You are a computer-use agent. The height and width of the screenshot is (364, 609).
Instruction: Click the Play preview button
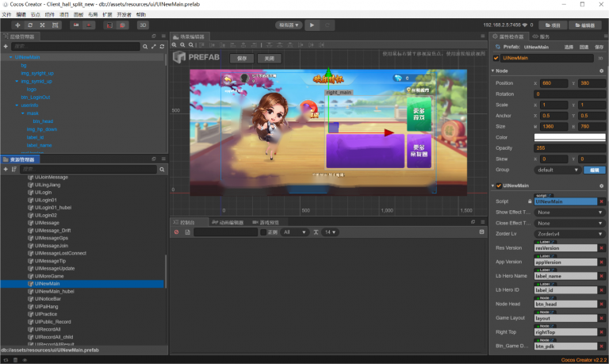point(312,25)
